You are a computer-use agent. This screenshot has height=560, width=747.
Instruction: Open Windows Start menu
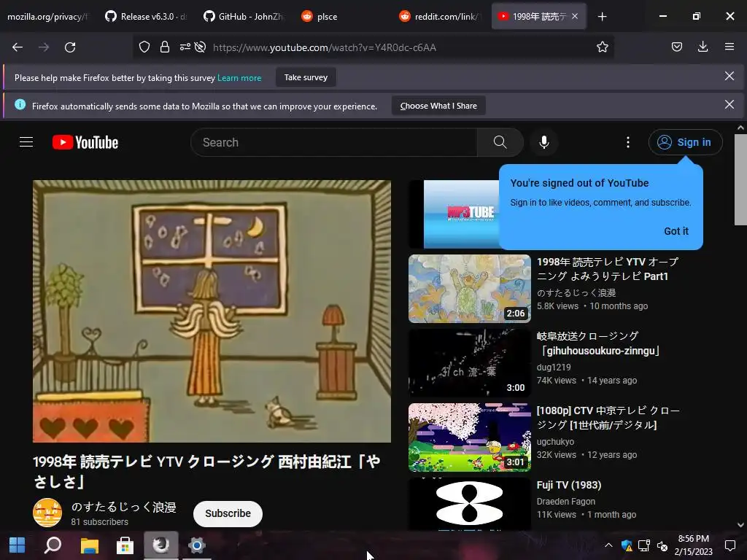click(x=18, y=545)
